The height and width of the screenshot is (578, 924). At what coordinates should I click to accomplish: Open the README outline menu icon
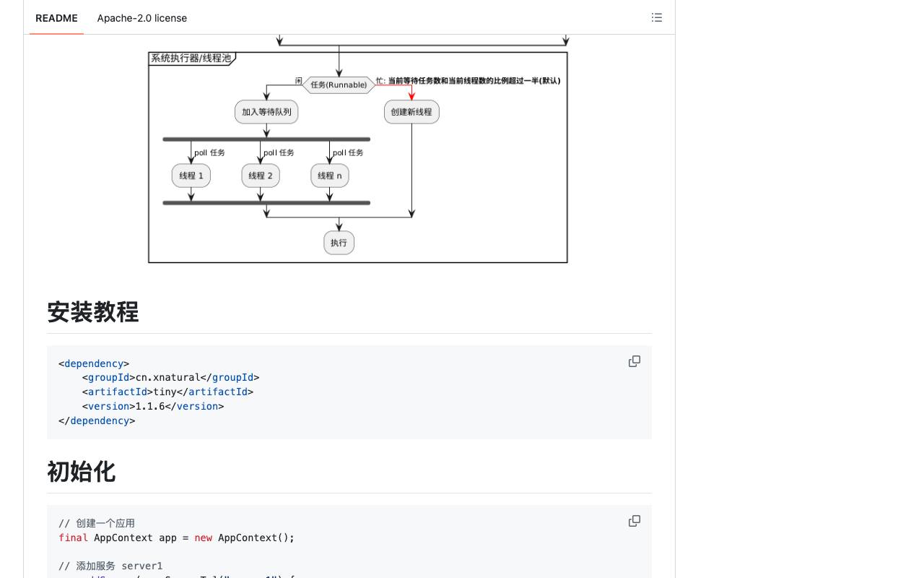point(657,17)
